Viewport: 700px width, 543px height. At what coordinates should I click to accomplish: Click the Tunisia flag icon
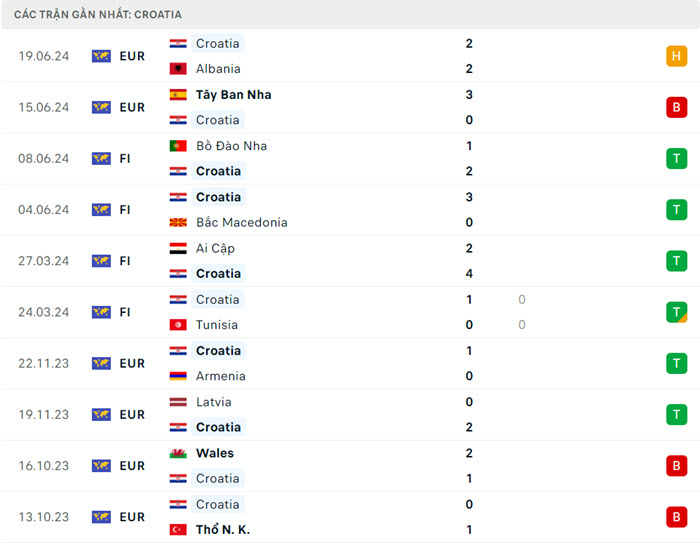tap(178, 325)
